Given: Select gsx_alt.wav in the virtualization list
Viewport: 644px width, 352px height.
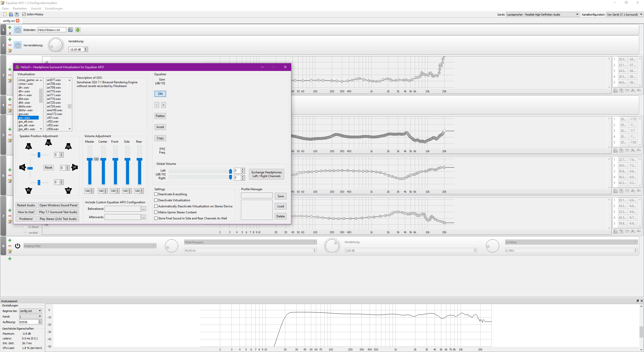Looking at the screenshot, I should click(x=26, y=122).
